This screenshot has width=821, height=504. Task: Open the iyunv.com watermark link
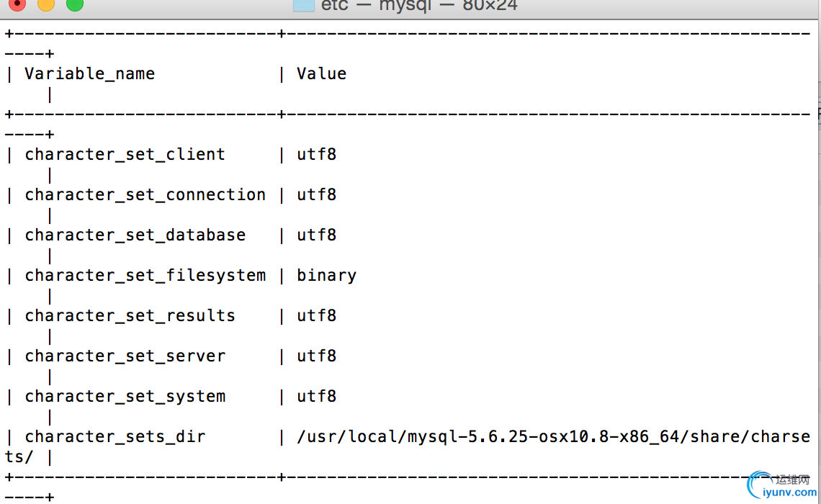coord(789,492)
